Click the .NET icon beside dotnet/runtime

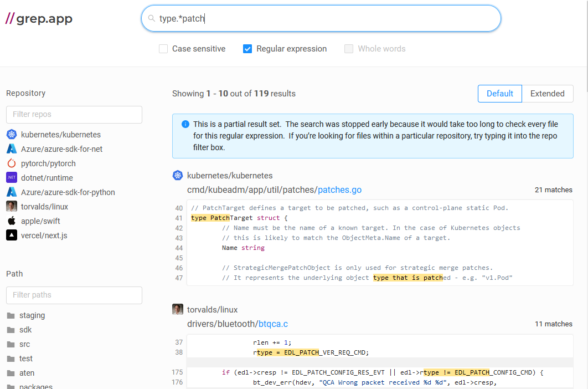pyautogui.click(x=12, y=178)
